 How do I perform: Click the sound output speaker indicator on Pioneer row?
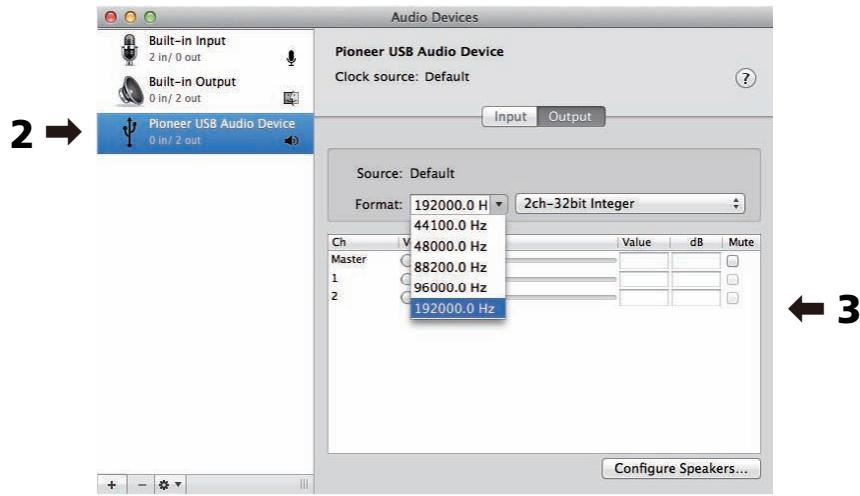pos(291,140)
